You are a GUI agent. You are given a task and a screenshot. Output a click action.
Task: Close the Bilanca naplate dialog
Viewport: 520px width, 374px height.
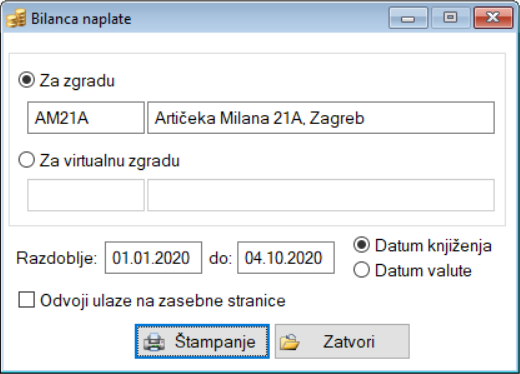493,18
